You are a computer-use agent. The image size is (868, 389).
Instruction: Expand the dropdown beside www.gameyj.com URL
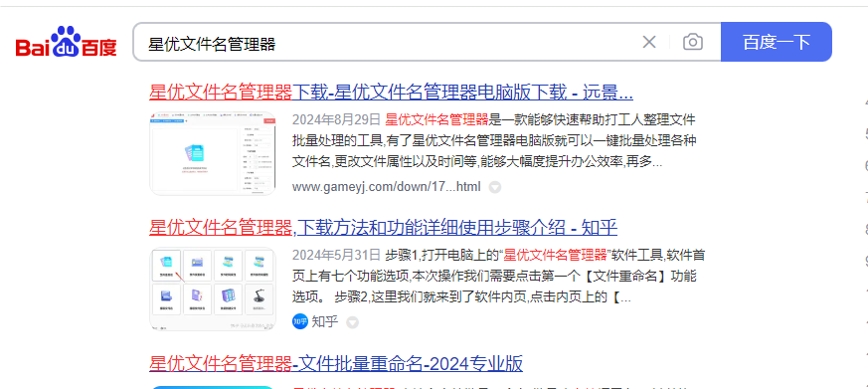(495, 187)
